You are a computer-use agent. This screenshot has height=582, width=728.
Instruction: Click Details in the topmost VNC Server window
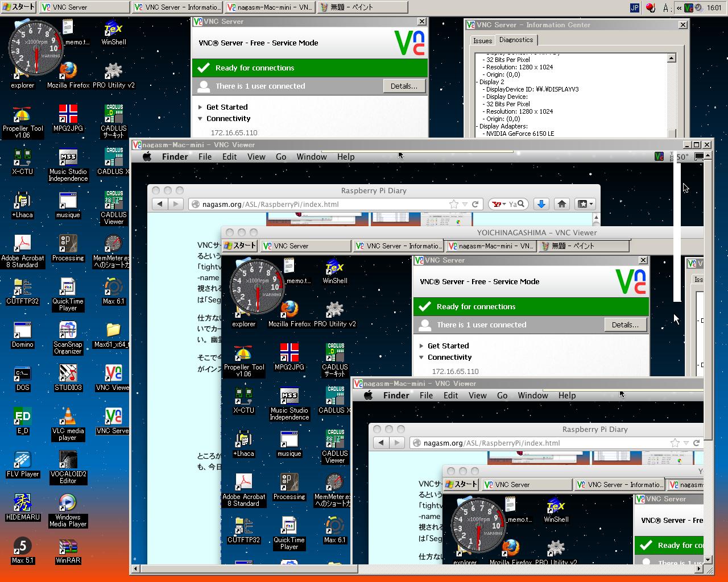pyautogui.click(x=404, y=86)
